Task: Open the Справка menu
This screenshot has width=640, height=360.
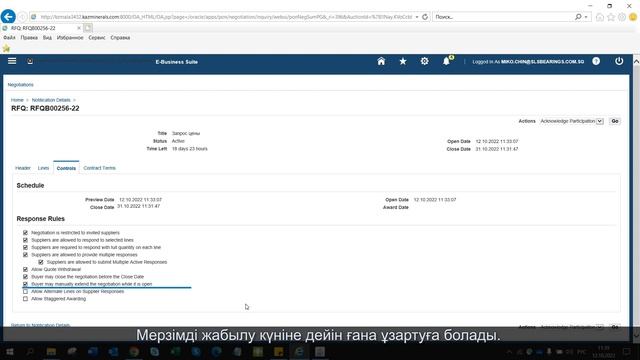Action: click(x=120, y=38)
